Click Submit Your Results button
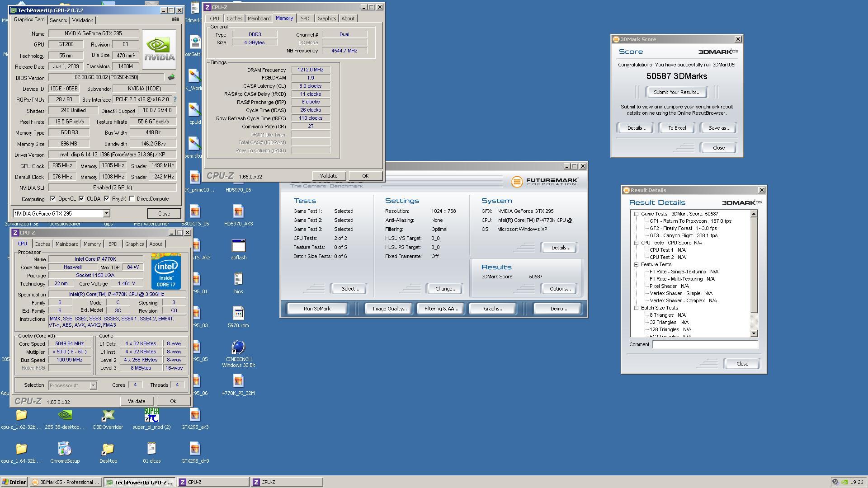The height and width of the screenshot is (488, 868). (677, 92)
